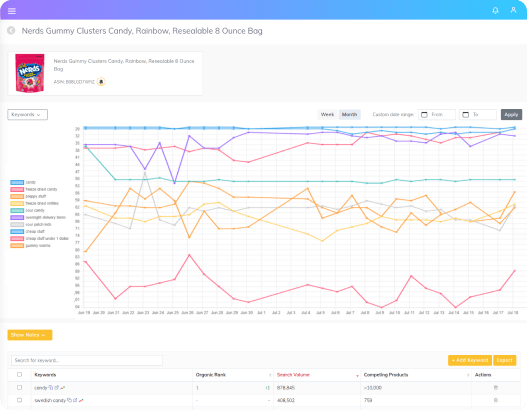
Task: Switch chart to Week view
Action: click(327, 115)
